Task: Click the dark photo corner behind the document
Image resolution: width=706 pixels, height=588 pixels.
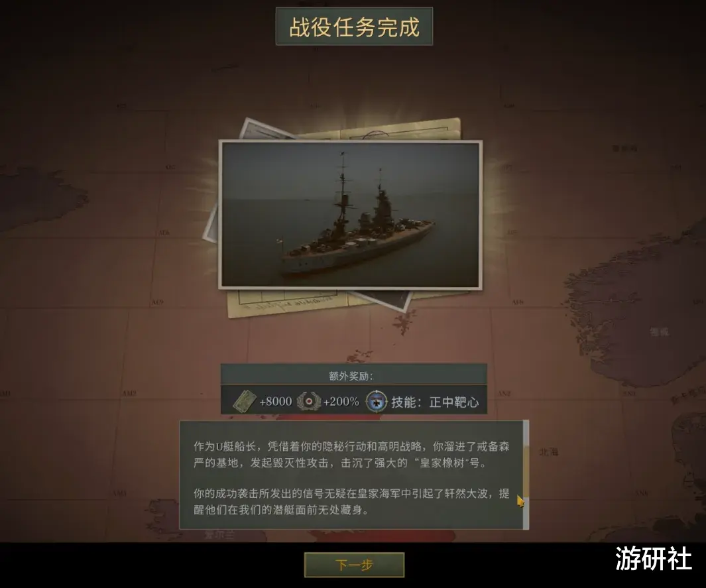Action: point(387,300)
